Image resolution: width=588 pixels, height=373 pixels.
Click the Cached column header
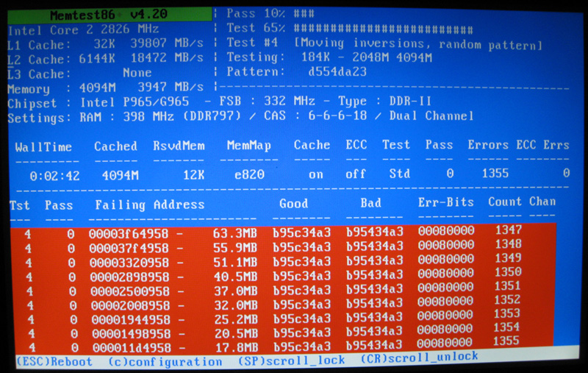coord(116,146)
